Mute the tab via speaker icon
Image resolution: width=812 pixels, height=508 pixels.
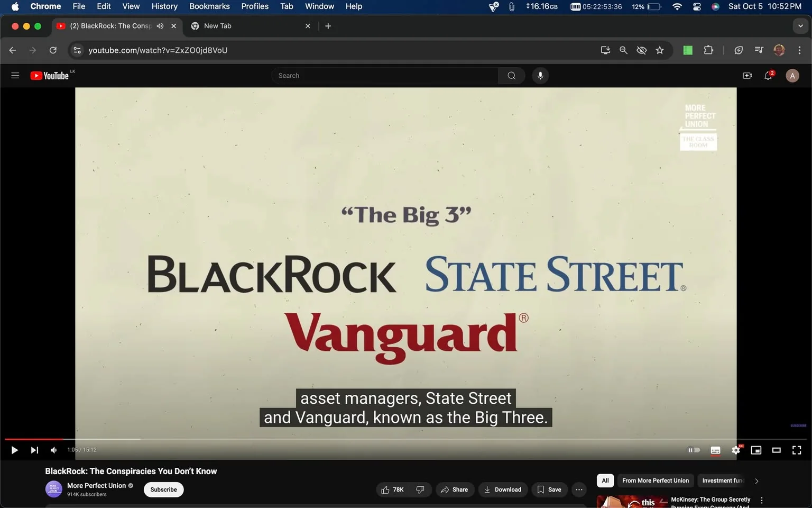point(160,26)
